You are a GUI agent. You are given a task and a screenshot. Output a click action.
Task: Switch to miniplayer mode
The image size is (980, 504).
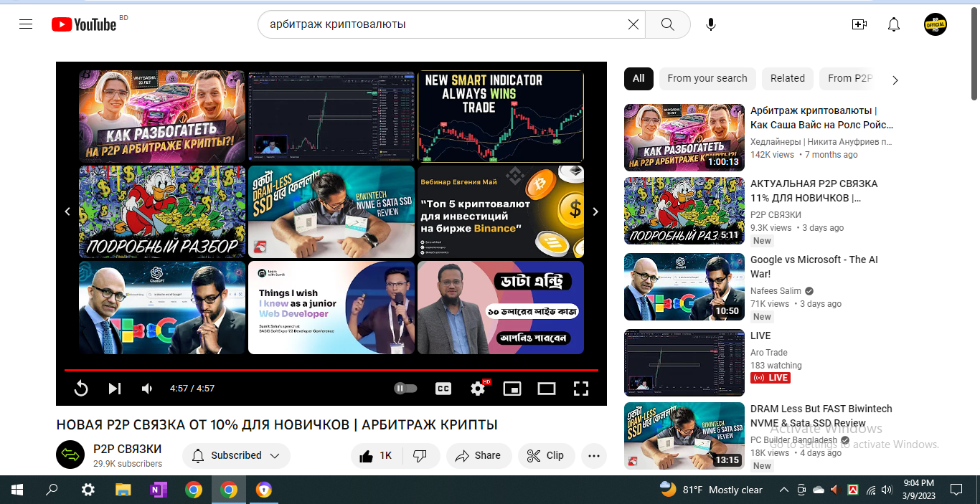coord(512,389)
